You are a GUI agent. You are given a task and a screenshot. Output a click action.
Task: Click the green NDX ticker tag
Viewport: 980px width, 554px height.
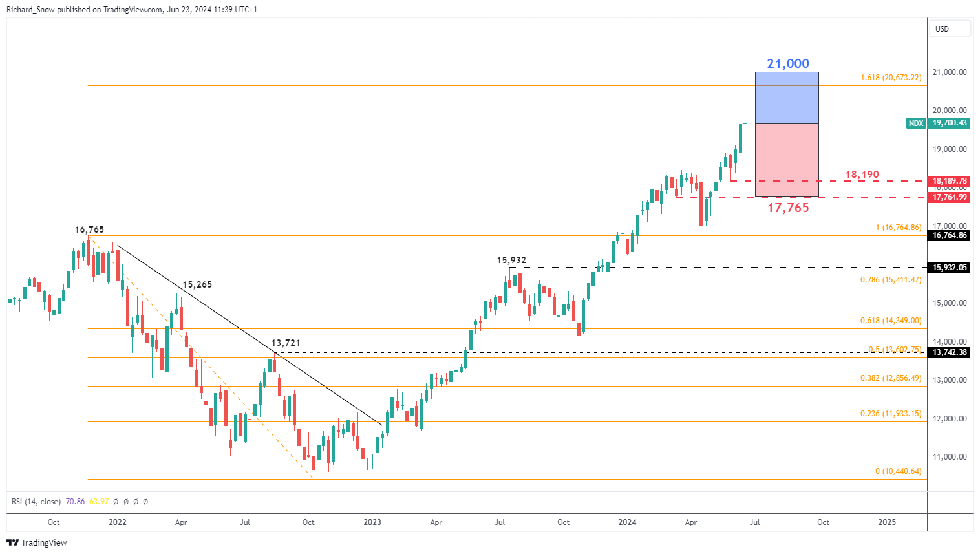[915, 123]
